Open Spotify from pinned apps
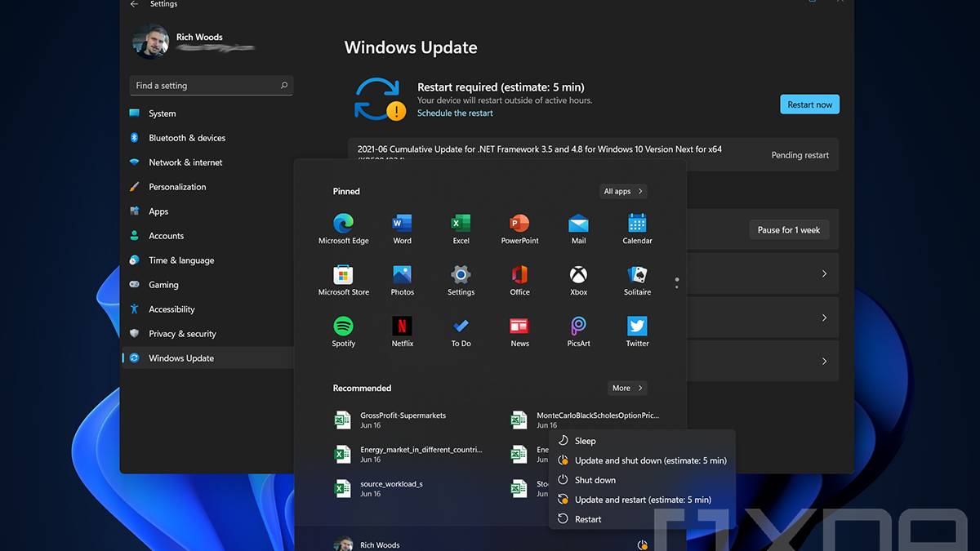 (343, 331)
